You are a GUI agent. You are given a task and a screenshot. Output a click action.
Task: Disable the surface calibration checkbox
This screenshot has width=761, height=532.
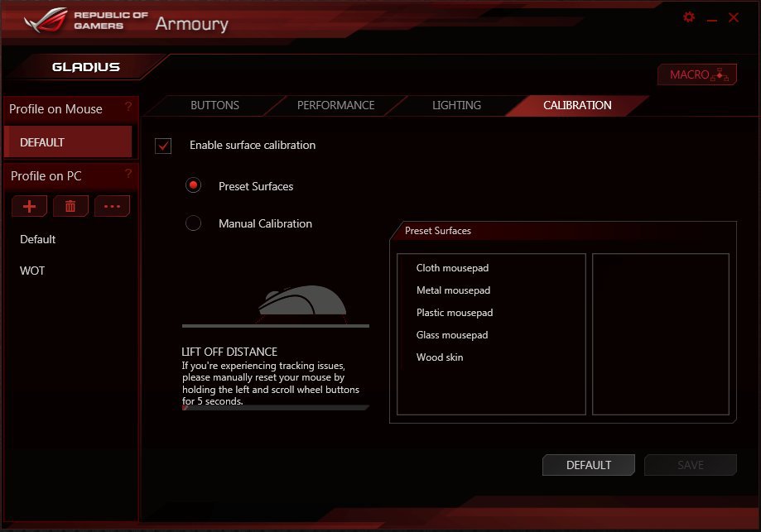click(163, 146)
